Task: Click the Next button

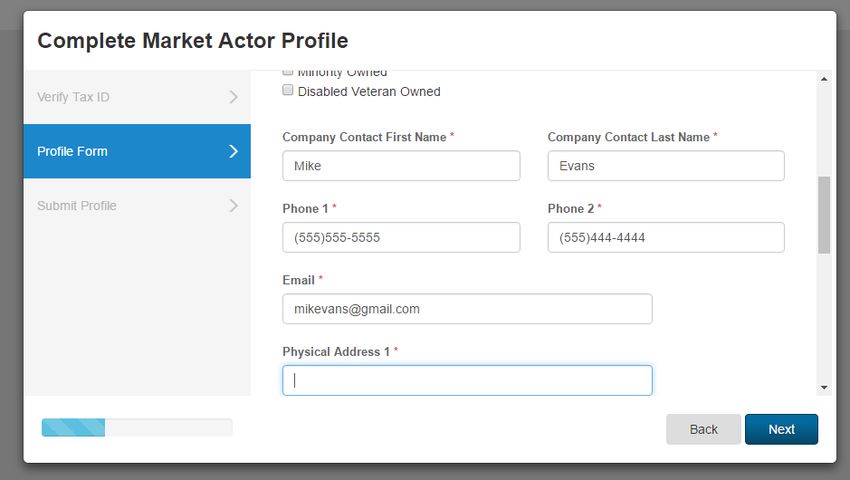Action: pos(781,429)
